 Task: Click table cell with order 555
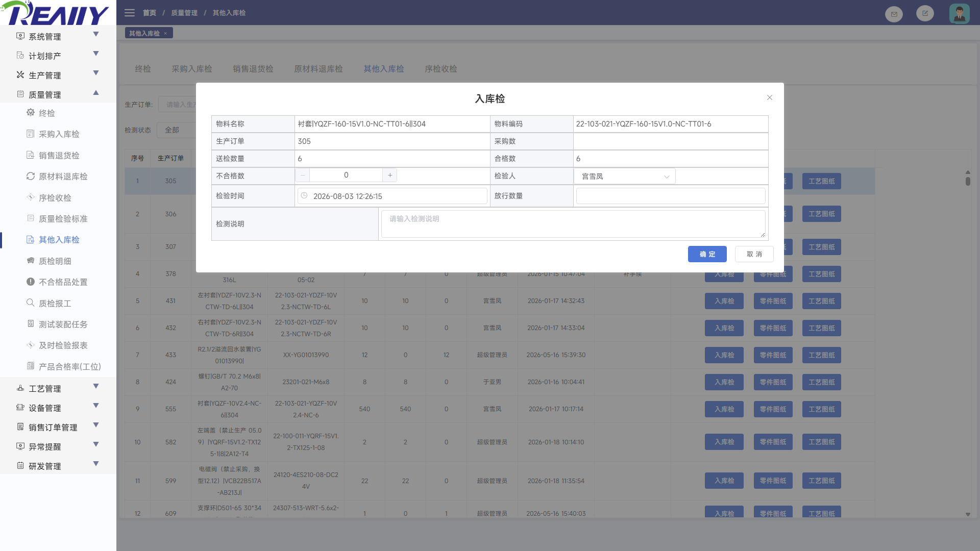pyautogui.click(x=170, y=409)
